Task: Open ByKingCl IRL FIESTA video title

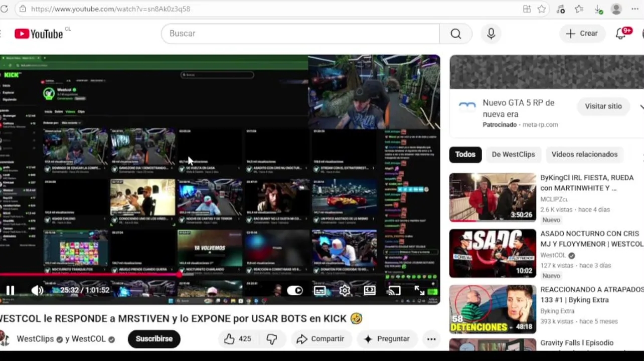Action: 587,183
